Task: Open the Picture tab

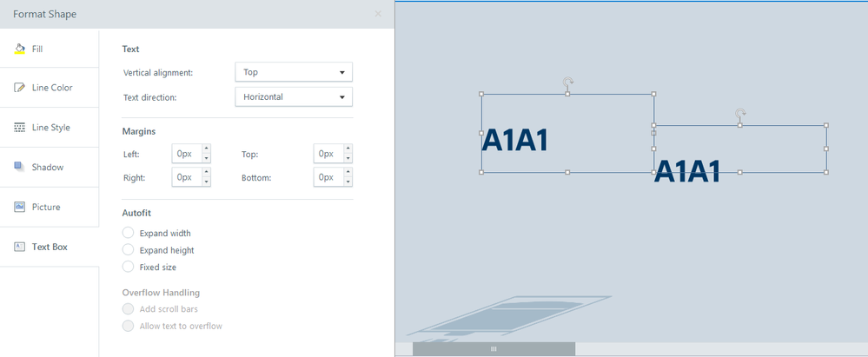Action: 50,207
